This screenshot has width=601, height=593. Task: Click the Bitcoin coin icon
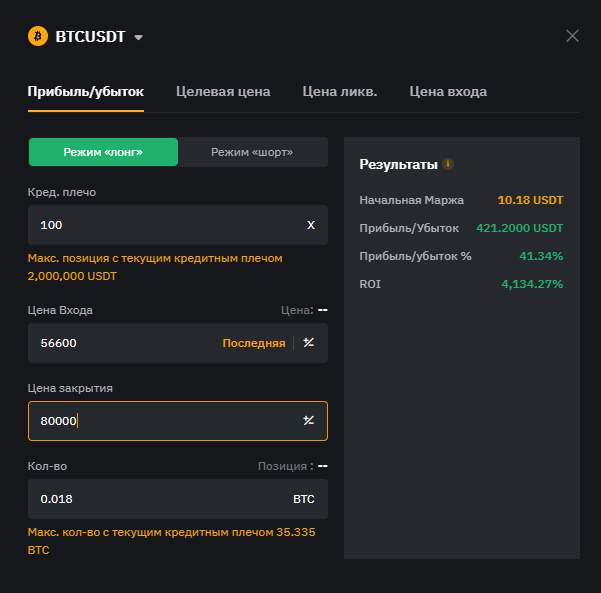point(38,36)
